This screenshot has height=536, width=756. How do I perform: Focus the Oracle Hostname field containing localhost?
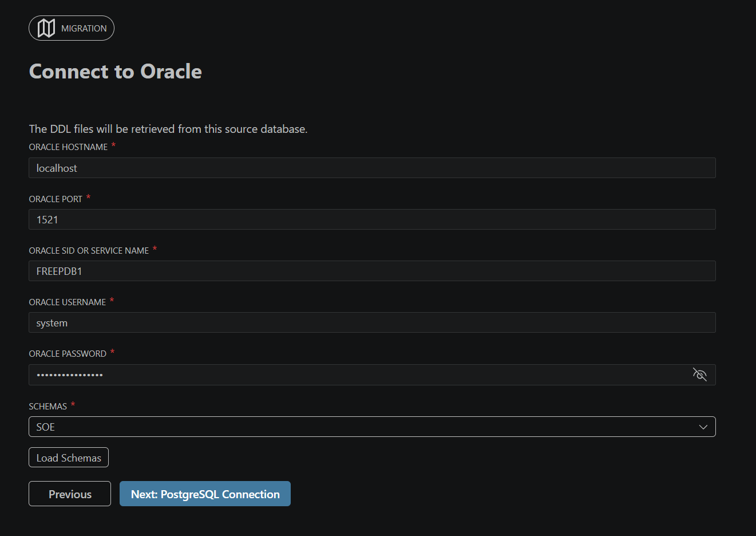372,168
